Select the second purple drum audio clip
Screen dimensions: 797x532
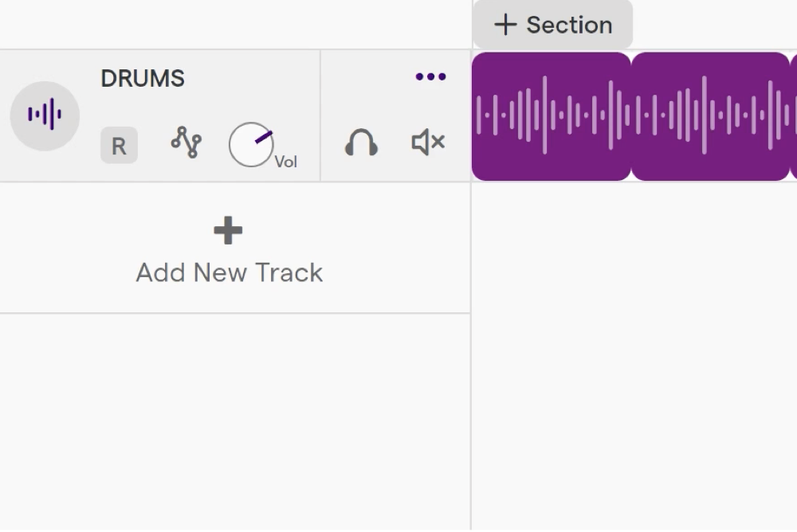point(711,116)
